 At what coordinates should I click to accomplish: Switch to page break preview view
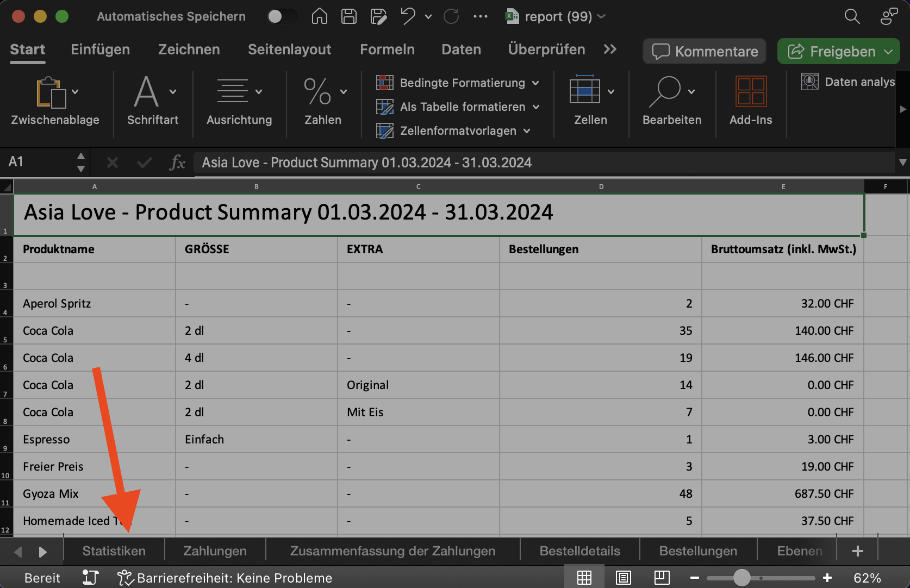tap(662, 578)
